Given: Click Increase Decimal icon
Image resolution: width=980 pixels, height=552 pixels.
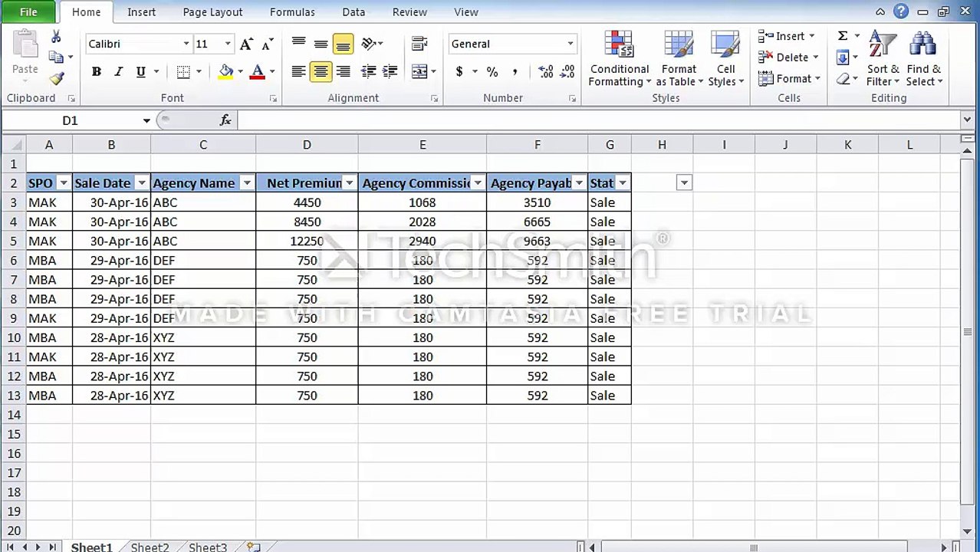Looking at the screenshot, I should [x=546, y=72].
